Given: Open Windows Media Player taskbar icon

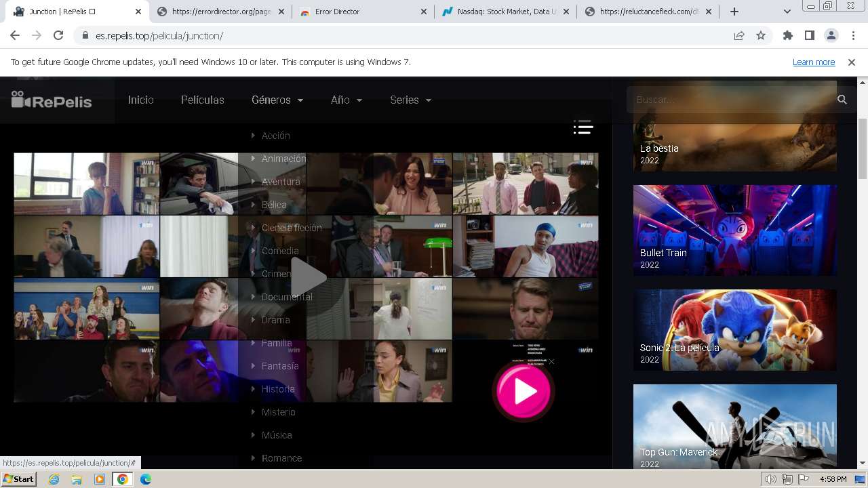Looking at the screenshot, I should click(100, 479).
